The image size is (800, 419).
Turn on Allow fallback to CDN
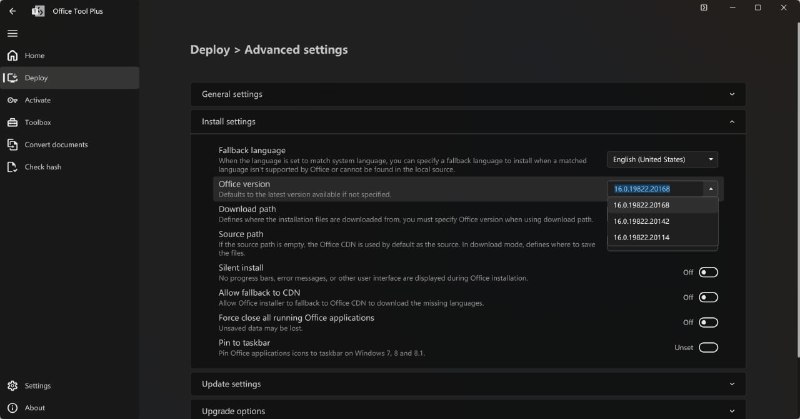point(708,298)
